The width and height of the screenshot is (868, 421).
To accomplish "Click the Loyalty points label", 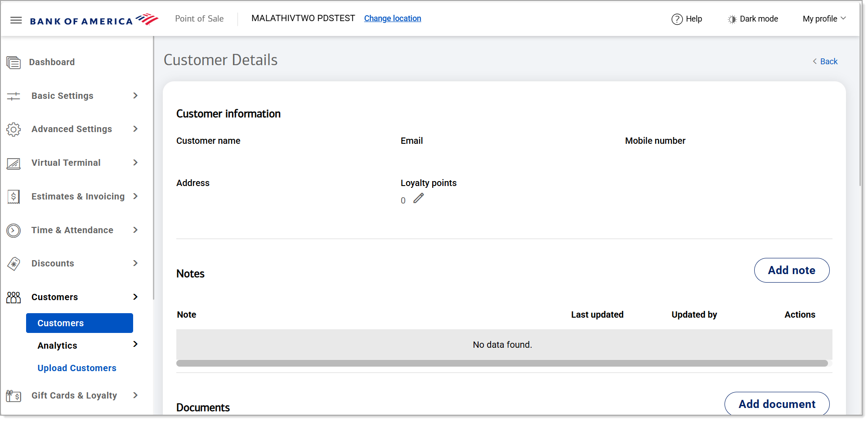I will pos(429,183).
